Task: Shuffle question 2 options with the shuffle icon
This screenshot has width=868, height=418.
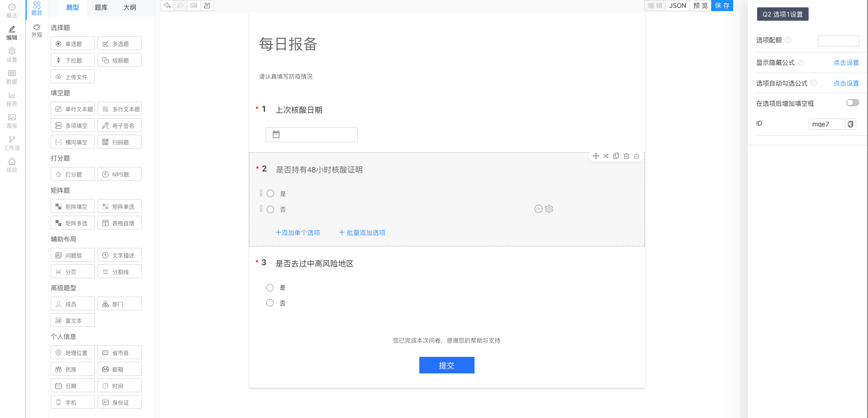Action: [x=606, y=156]
